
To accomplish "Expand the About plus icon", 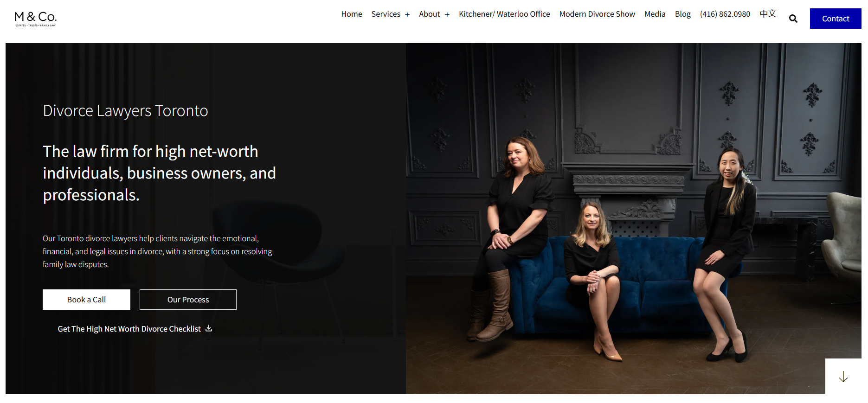I will (x=447, y=14).
